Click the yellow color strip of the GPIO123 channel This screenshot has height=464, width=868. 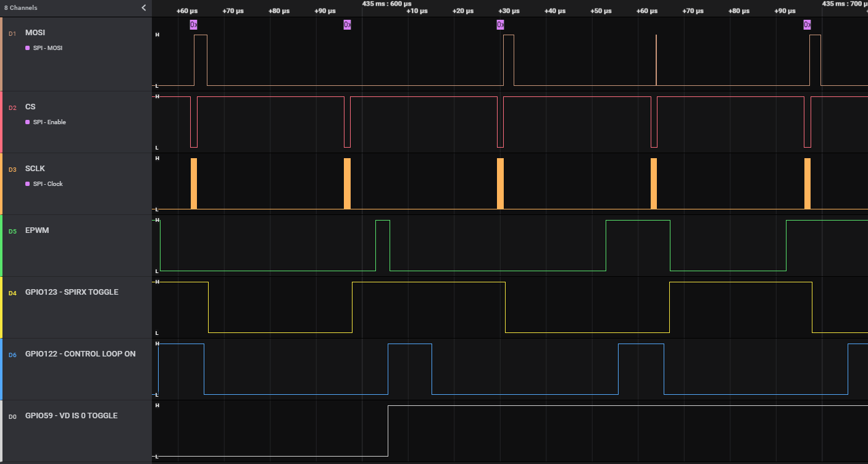(1, 307)
